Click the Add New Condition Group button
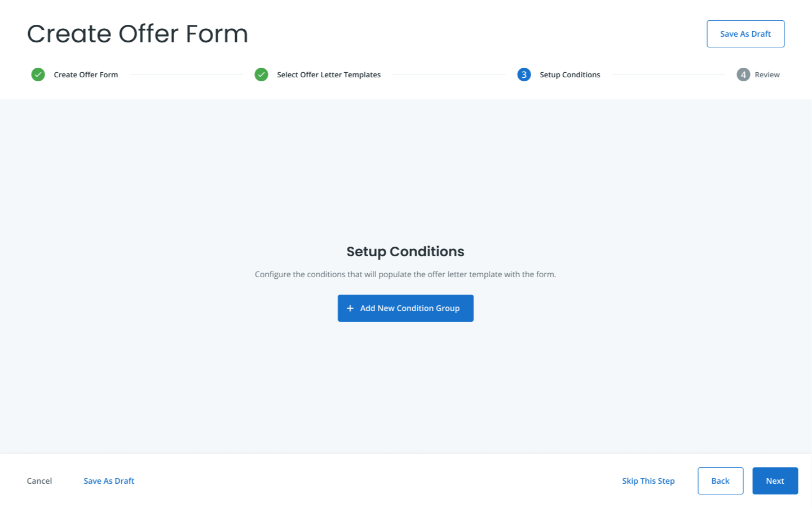Screen dimensions: 812x508 coord(405,308)
